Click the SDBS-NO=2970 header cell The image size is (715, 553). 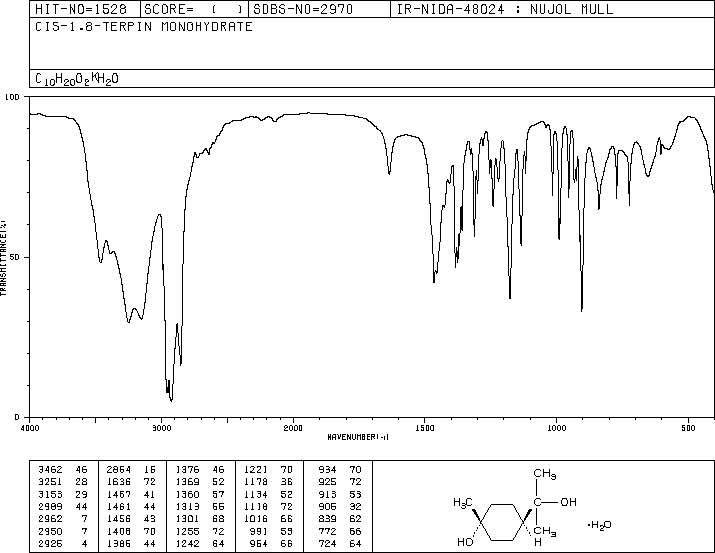point(319,9)
